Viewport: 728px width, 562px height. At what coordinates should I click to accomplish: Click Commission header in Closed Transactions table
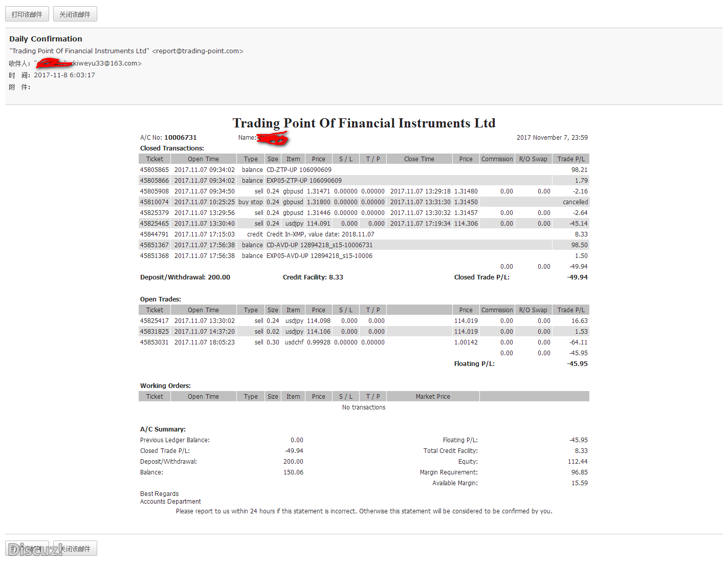click(497, 159)
